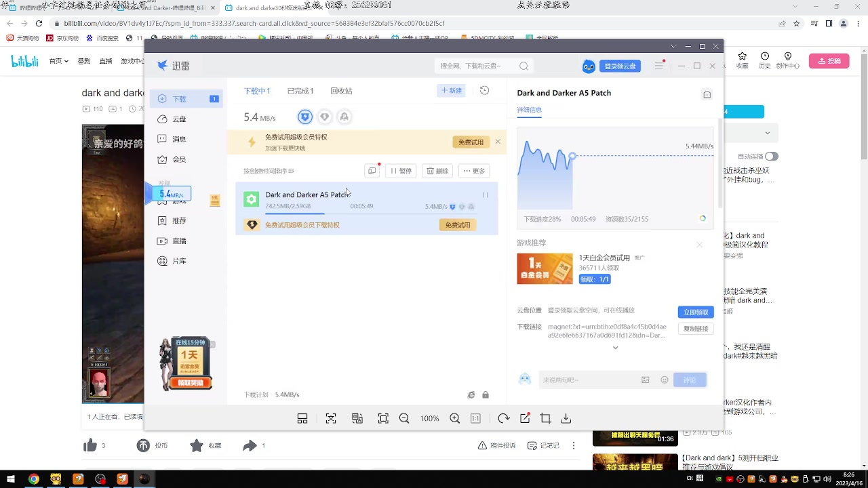Click 暂停 pause button in toolbar
868x488 pixels.
(x=401, y=171)
